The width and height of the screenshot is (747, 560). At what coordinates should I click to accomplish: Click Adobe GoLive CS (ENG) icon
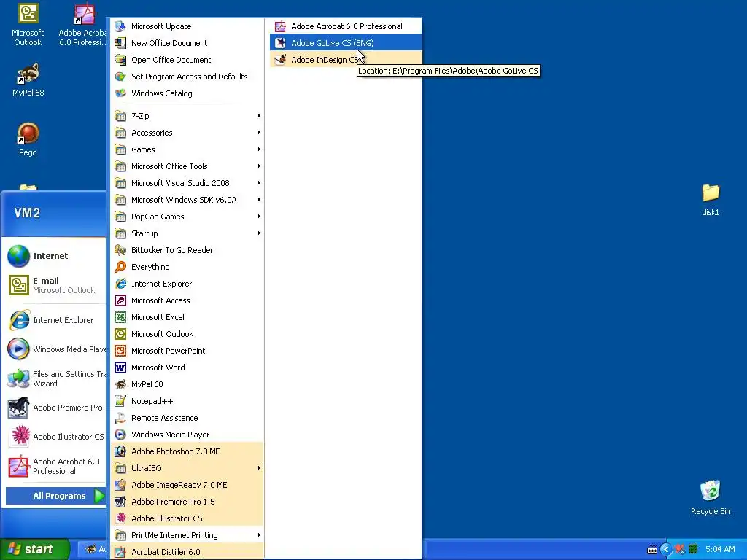click(x=281, y=43)
